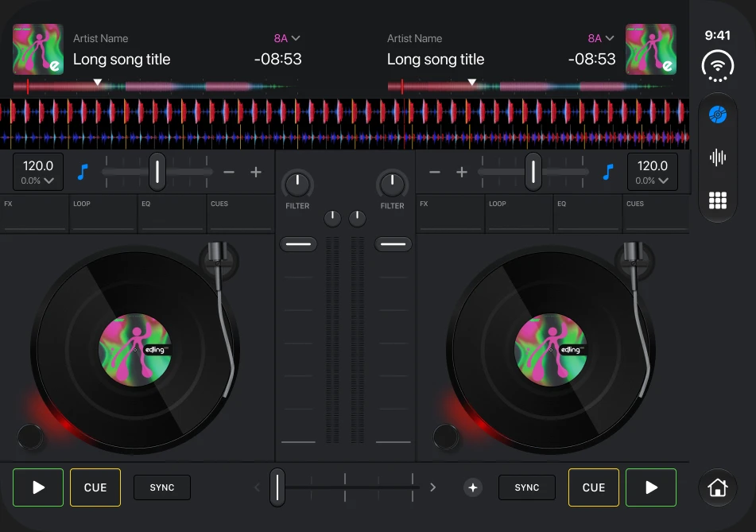Open the right deck LOOP tab
756x532 pixels.
(x=519, y=214)
